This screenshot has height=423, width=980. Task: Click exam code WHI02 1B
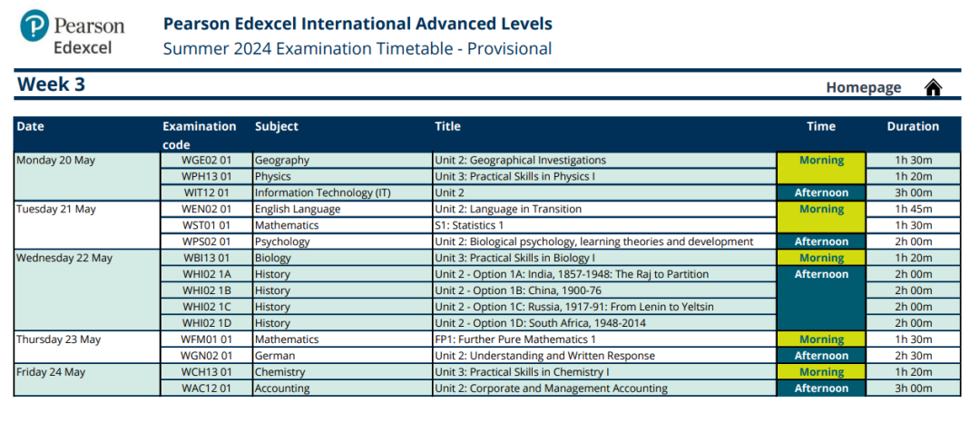tap(206, 290)
